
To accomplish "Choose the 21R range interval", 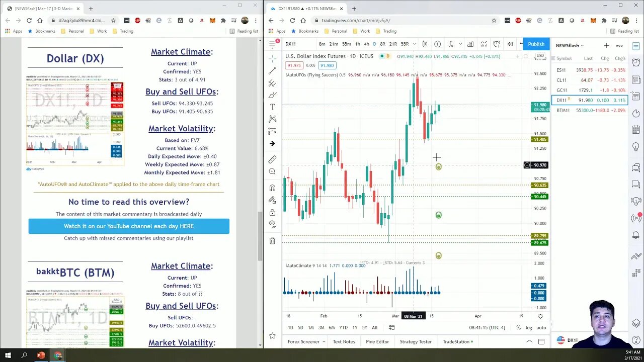I will point(393,44).
